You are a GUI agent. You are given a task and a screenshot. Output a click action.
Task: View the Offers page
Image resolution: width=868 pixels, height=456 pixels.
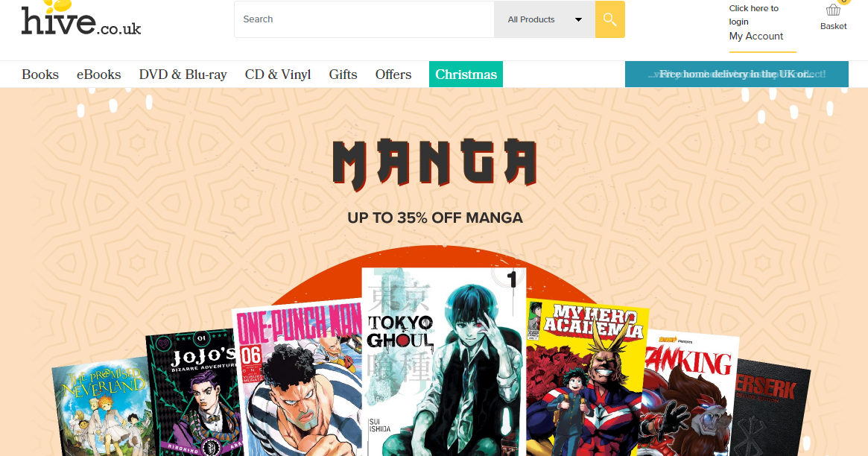[x=393, y=75]
